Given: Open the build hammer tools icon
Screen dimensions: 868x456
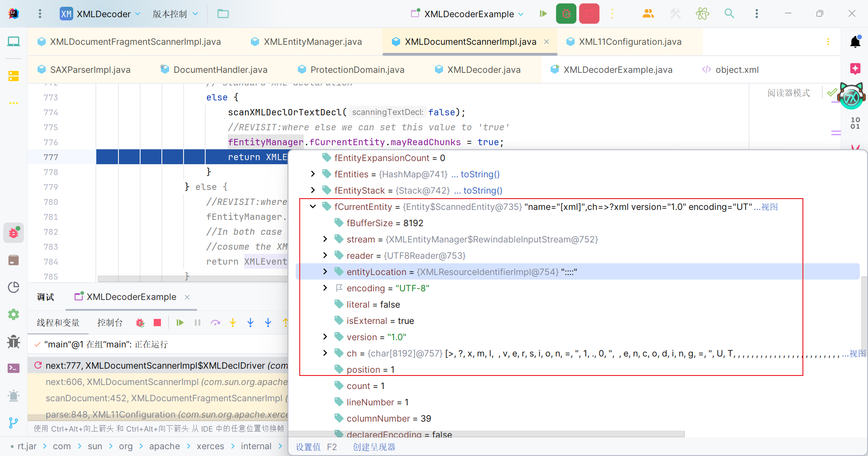Looking at the screenshot, I should (x=675, y=14).
